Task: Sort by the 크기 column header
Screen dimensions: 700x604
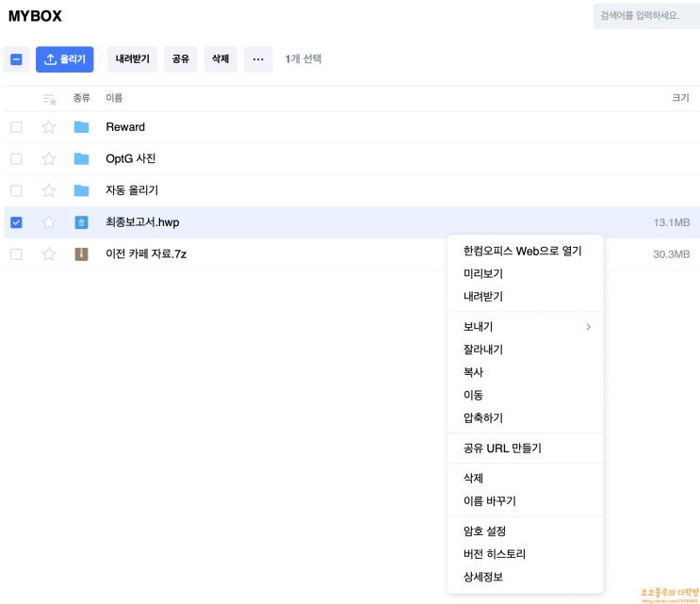Action: click(x=679, y=98)
